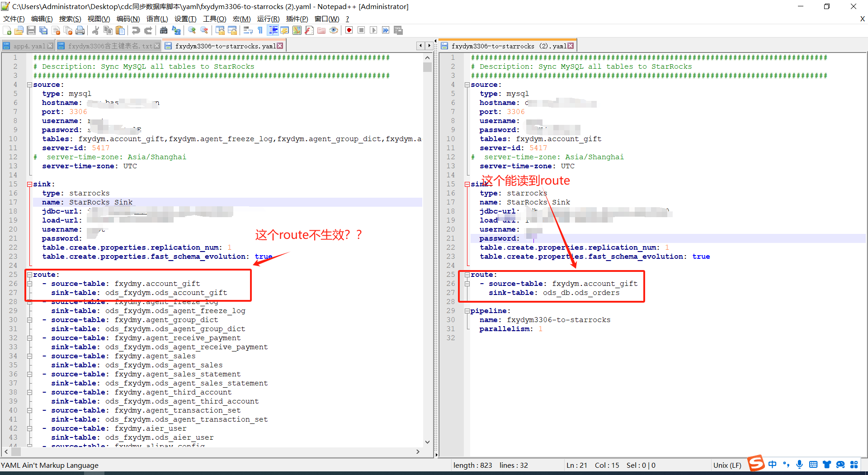Toggle indent guide display
Image resolution: width=868 pixels, height=475 pixels.
pos(273,30)
